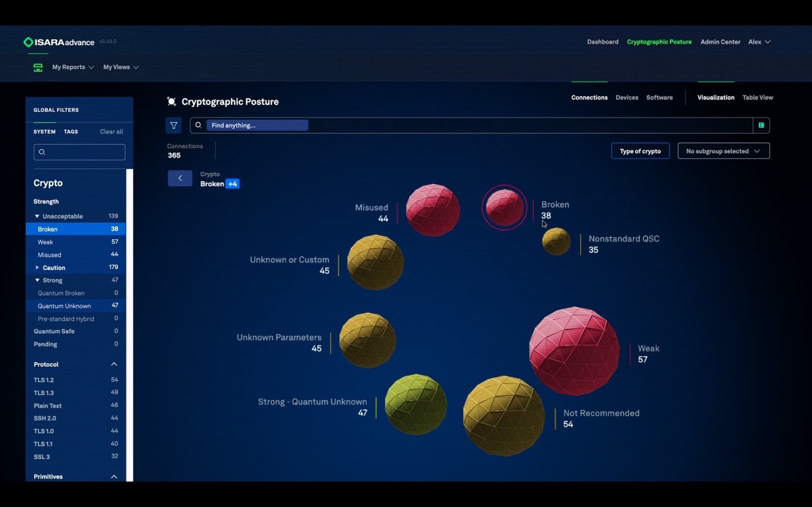
Task: Select the filter funnel icon beside search bar
Action: [173, 125]
